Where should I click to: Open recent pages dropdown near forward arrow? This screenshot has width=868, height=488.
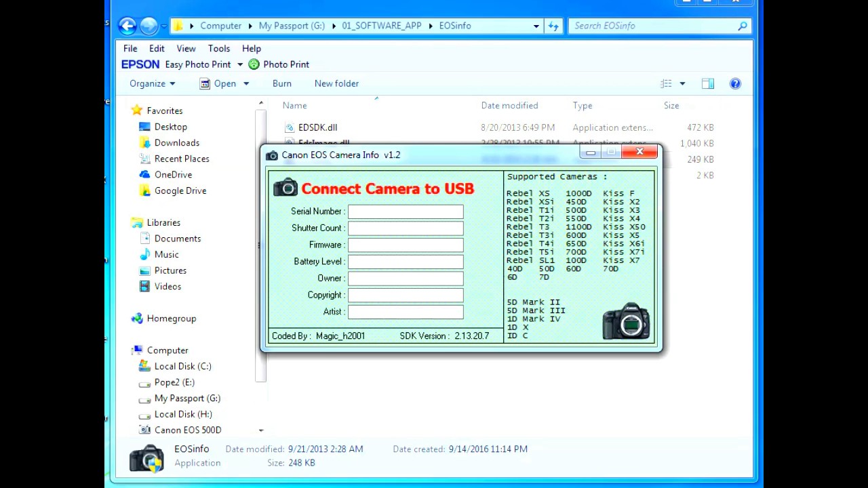pos(163,26)
